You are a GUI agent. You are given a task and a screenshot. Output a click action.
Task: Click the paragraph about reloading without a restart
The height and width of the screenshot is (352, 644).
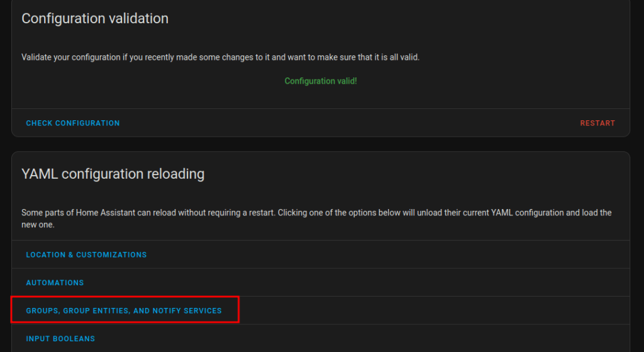point(316,219)
